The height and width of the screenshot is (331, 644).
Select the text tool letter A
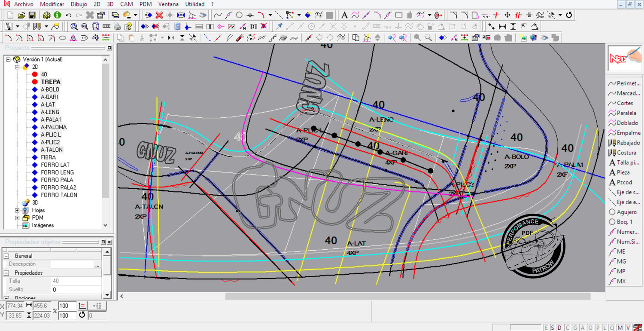344,15
